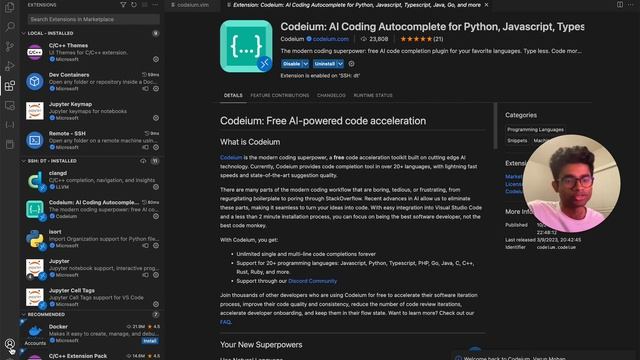Open the Disable button dropdown arrow
Screen dimensions: 640x360
pos(305,64)
